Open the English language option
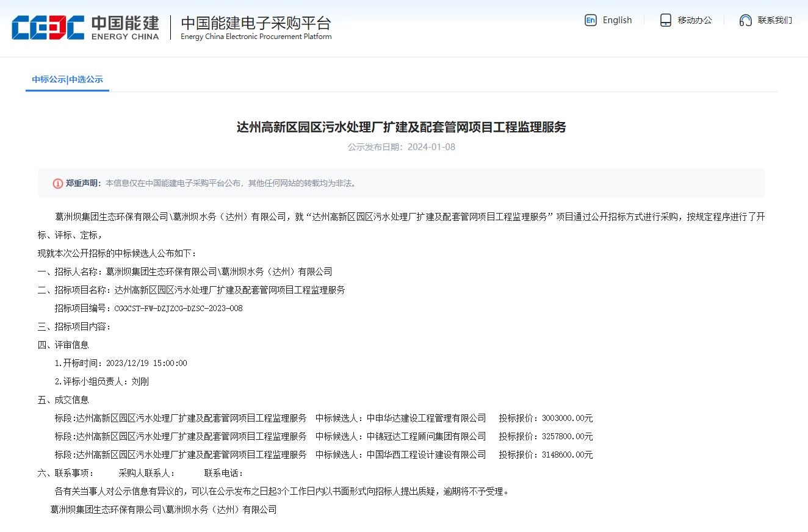 pos(617,20)
